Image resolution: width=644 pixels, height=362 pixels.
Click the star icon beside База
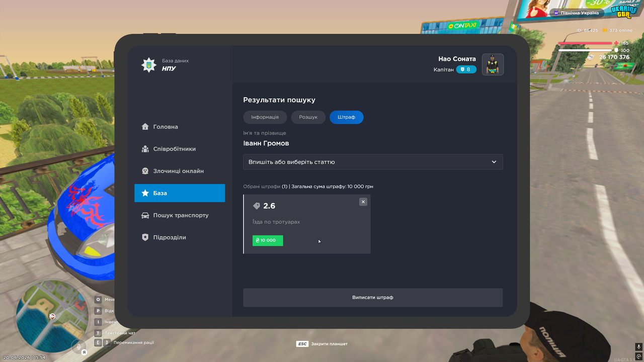tap(145, 193)
